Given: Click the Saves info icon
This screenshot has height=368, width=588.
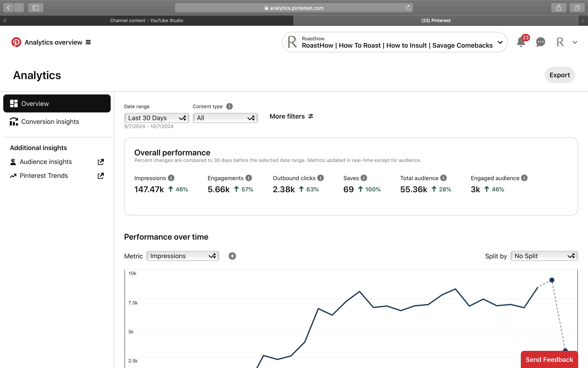Looking at the screenshot, I should click(364, 178).
